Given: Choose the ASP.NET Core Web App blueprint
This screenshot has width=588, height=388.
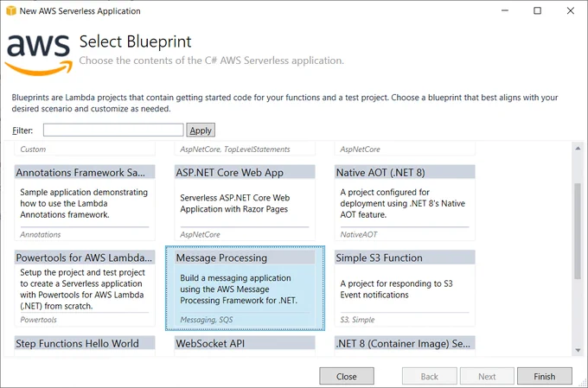Looking at the screenshot, I should pos(245,203).
